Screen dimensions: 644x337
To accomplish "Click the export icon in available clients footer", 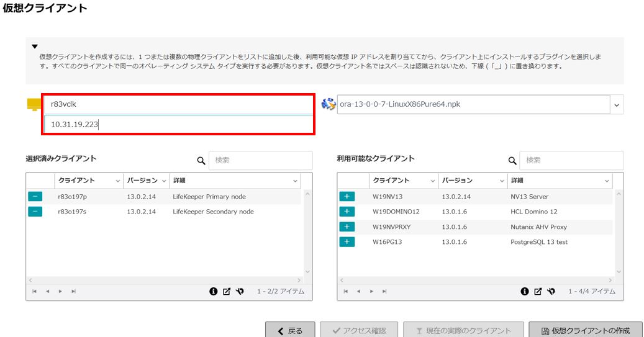I will click(x=538, y=292).
